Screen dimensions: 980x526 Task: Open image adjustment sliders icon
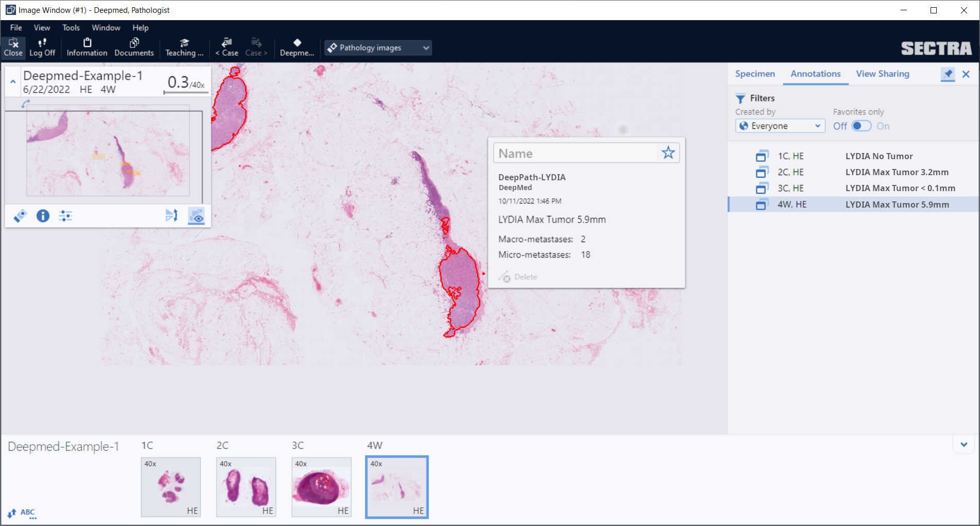[x=65, y=216]
